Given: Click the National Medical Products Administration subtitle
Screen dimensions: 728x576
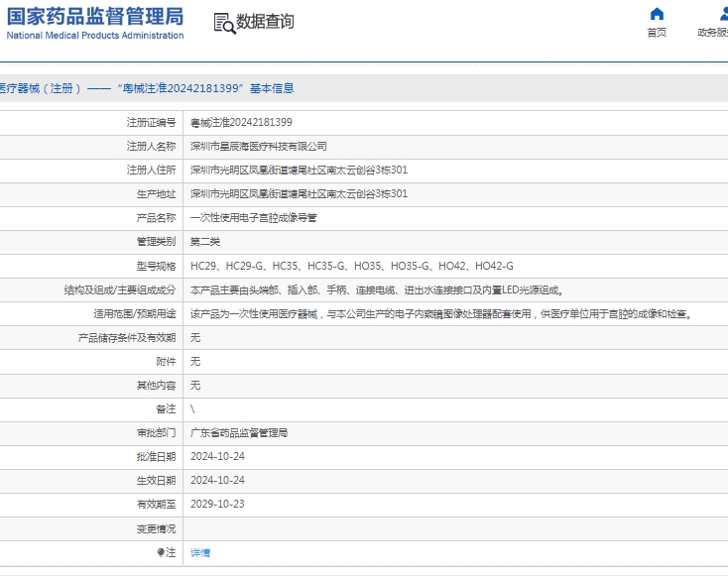Looking at the screenshot, I should coord(95,36).
